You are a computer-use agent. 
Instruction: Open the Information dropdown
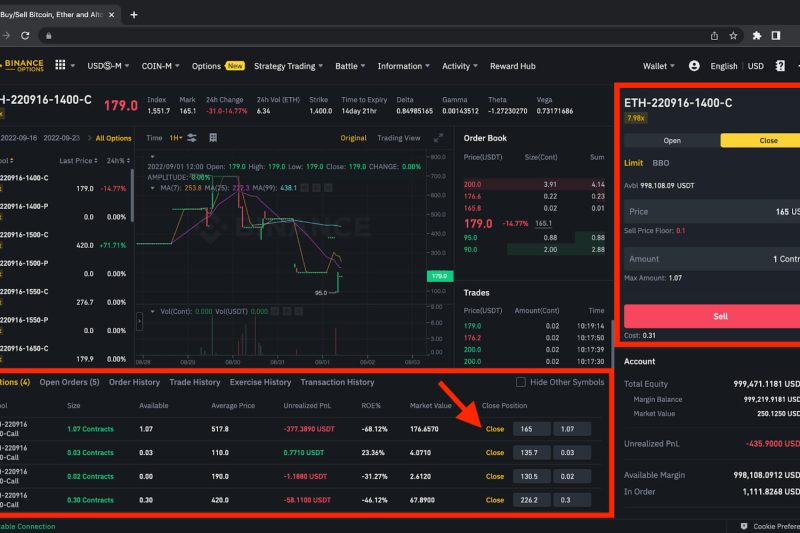pyautogui.click(x=404, y=66)
